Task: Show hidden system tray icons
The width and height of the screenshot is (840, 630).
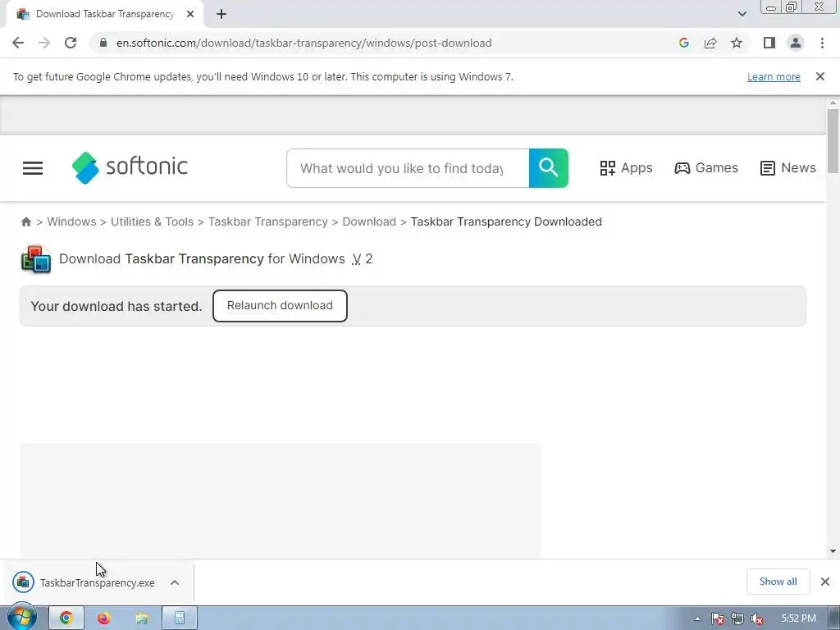Action: pyautogui.click(x=697, y=619)
